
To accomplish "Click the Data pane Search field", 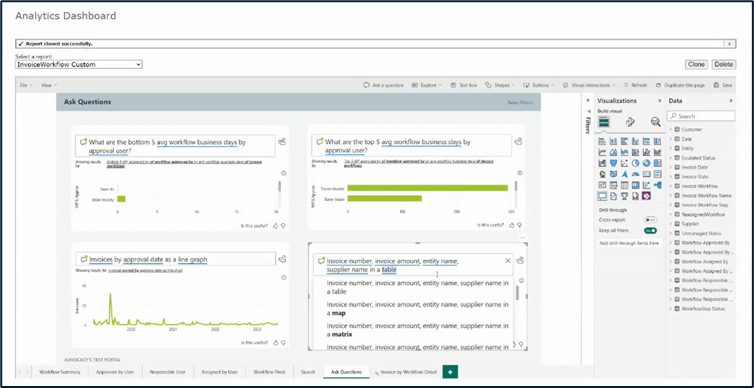I will [701, 116].
